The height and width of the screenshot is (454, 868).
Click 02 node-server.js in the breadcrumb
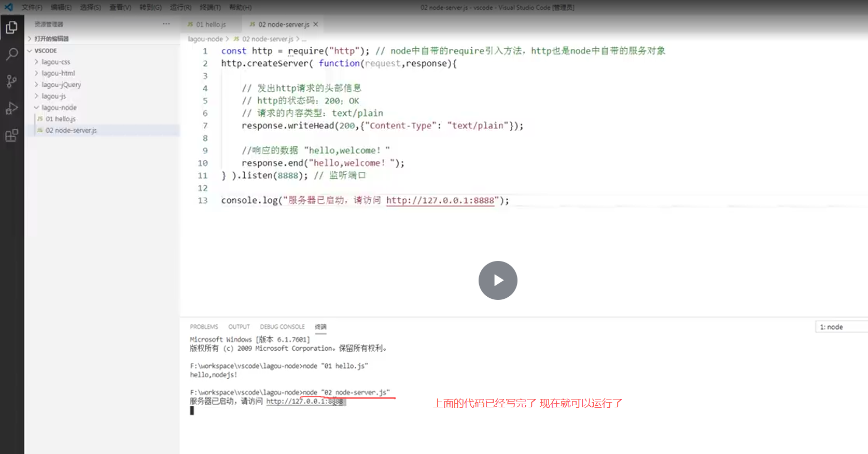(267, 39)
